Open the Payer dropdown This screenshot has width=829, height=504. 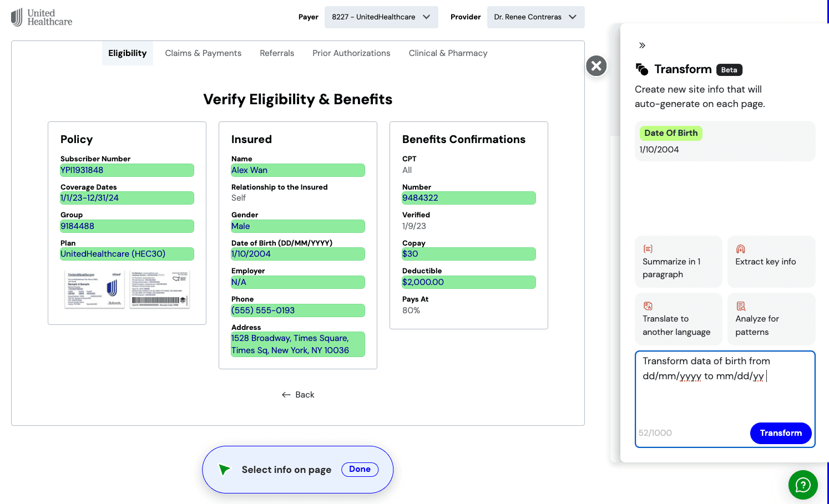(x=381, y=17)
